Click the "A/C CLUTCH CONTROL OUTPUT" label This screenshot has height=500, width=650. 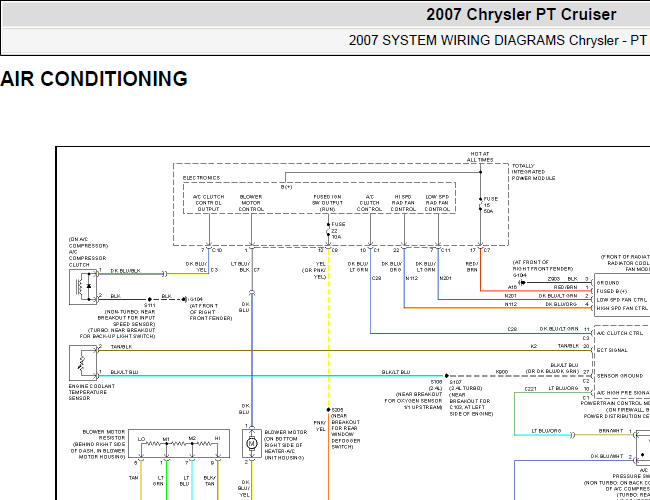point(209,203)
